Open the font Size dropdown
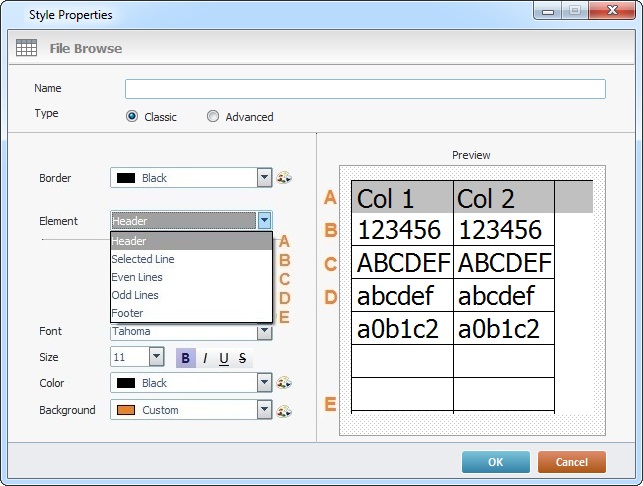This screenshot has width=643, height=486. (x=156, y=357)
